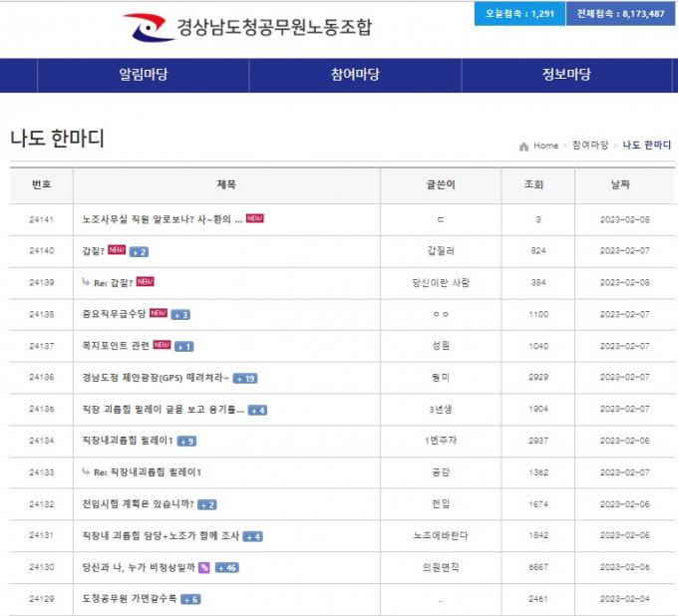Click 참여마당 in the breadcrumb
678x616 pixels.
click(x=589, y=146)
